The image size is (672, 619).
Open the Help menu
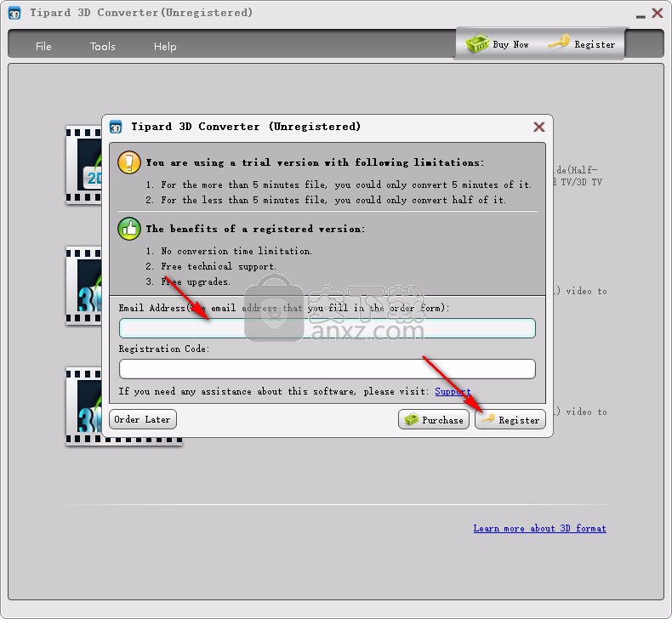click(165, 46)
